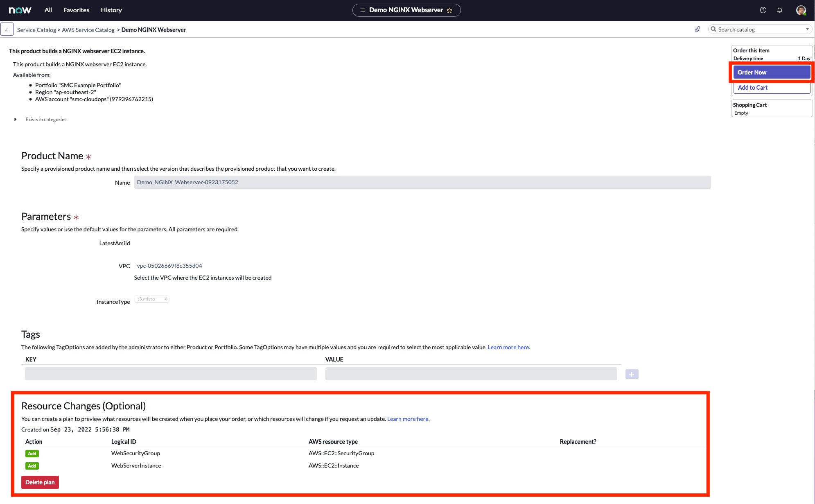The image size is (815, 504).
Task: Click the attachment paperclip icon
Action: (x=698, y=29)
